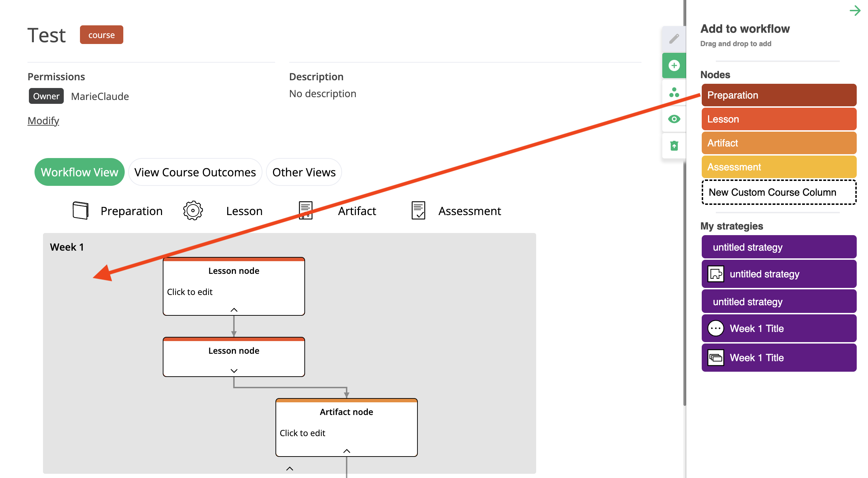Open the three-dot outcomes sidebar icon

tap(674, 93)
